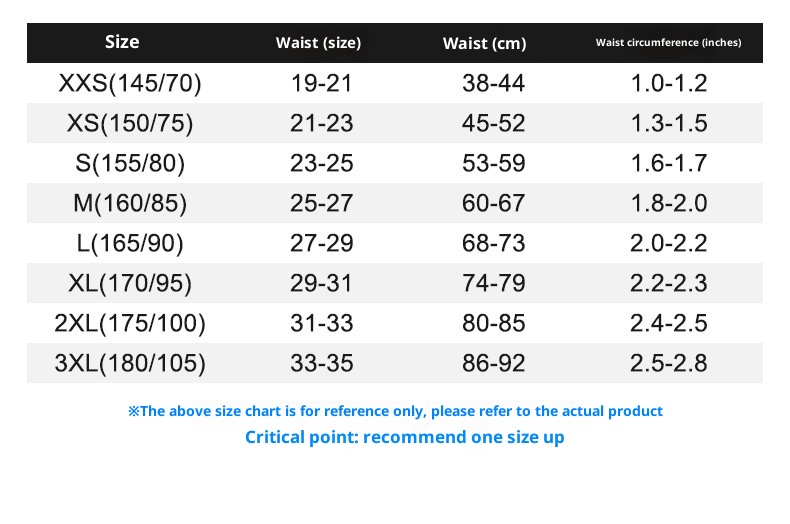Select the XS(150/75) size cell
The image size is (790, 524).
pos(130,124)
